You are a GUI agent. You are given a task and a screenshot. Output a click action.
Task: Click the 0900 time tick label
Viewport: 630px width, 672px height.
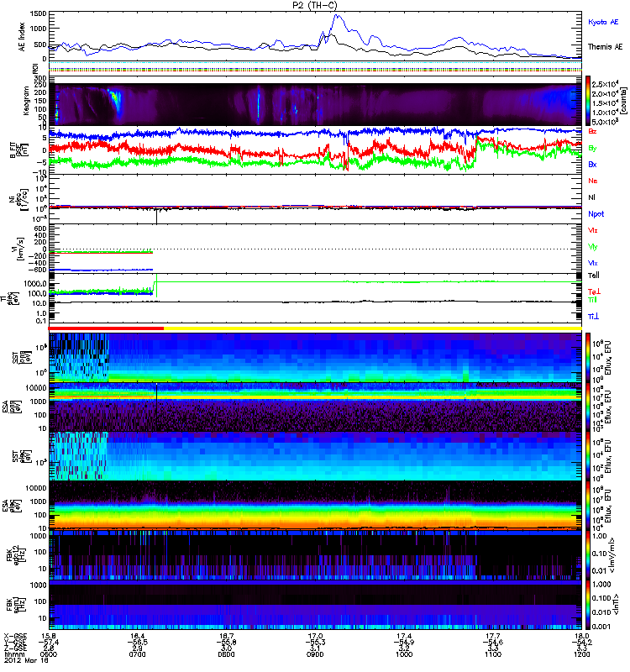tap(315, 654)
